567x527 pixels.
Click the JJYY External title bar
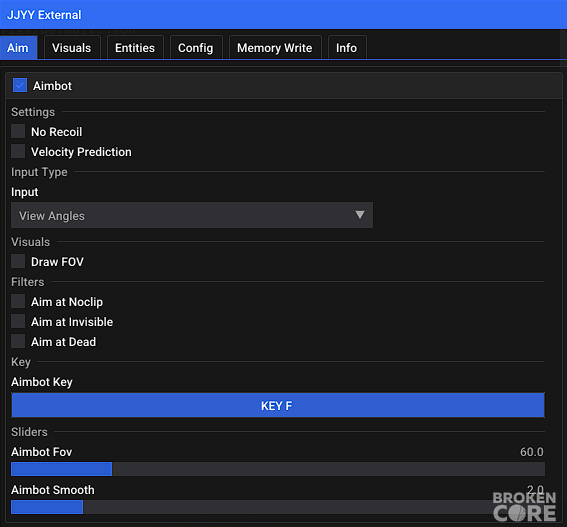click(x=284, y=14)
